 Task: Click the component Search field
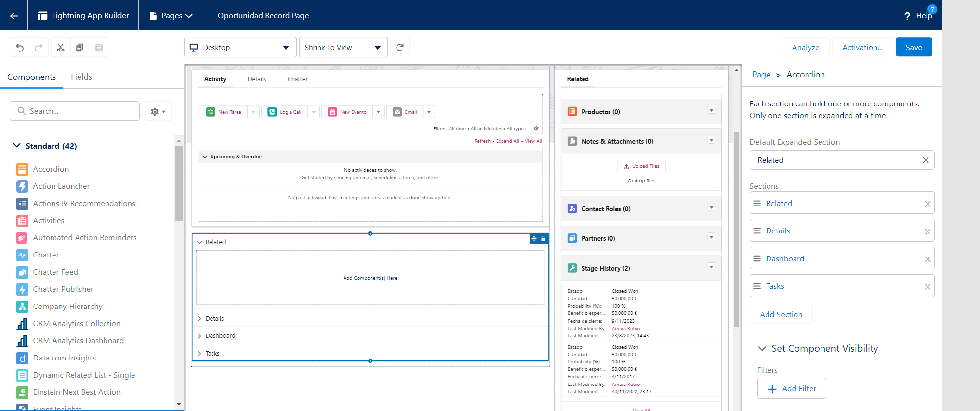[x=75, y=111]
